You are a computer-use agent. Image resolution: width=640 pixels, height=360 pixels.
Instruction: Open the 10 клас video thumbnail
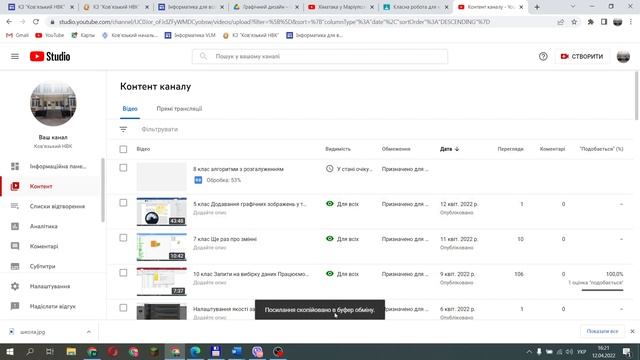coord(162,282)
